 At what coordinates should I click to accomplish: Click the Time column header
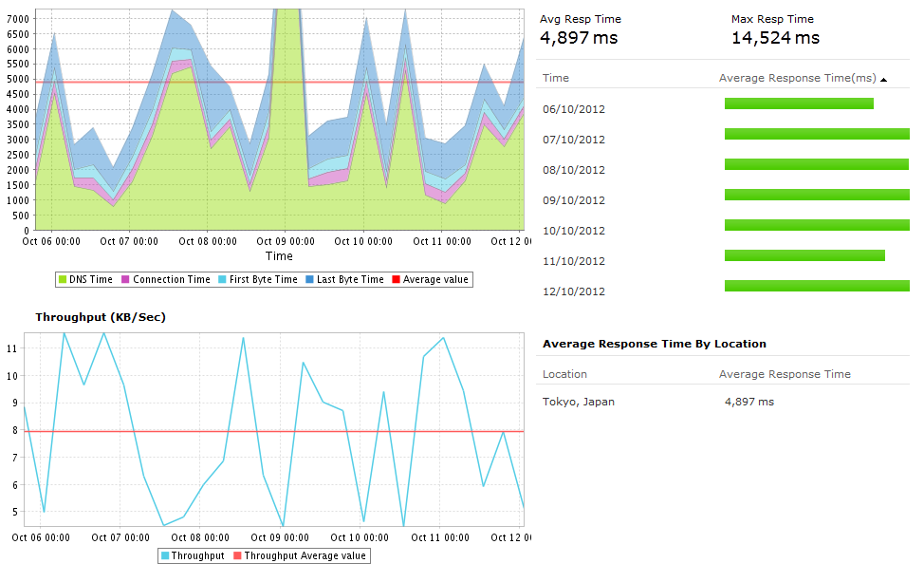pos(556,78)
